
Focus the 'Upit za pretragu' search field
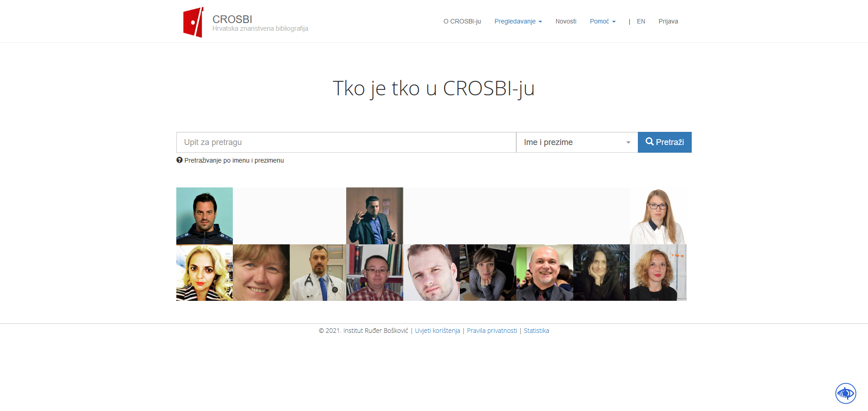point(346,142)
